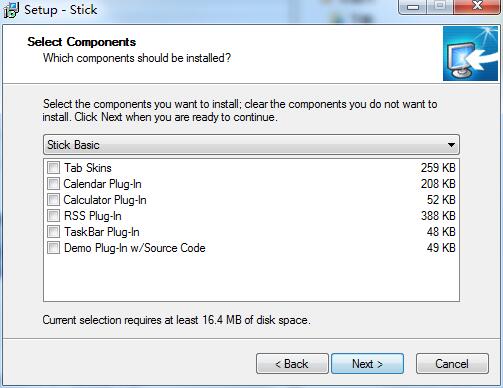Click the computer wizard image in header
Image resolution: width=503 pixels, height=388 pixels.
470,54
